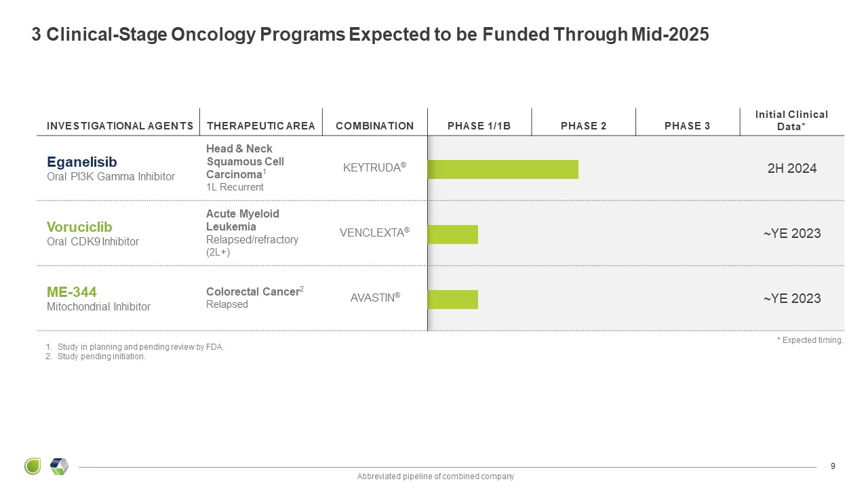
Task: Select the ME-344 agent name
Action: point(72,291)
